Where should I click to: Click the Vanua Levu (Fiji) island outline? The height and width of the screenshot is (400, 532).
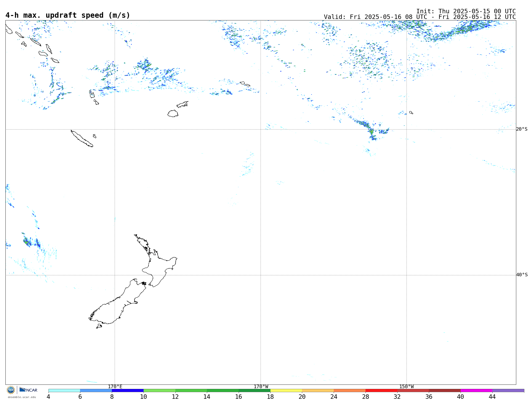click(183, 104)
